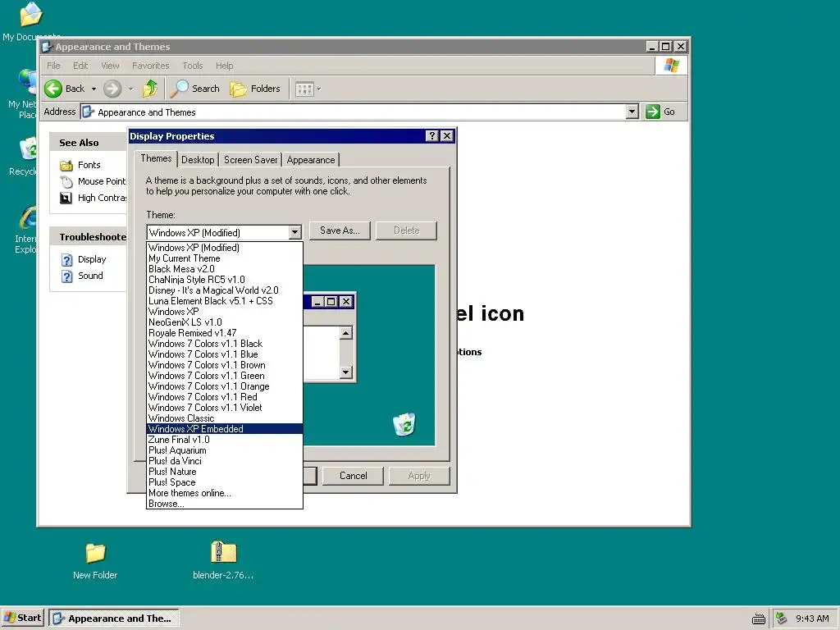
Task: Open the Fonts folder icon in See Also
Action: click(66, 165)
